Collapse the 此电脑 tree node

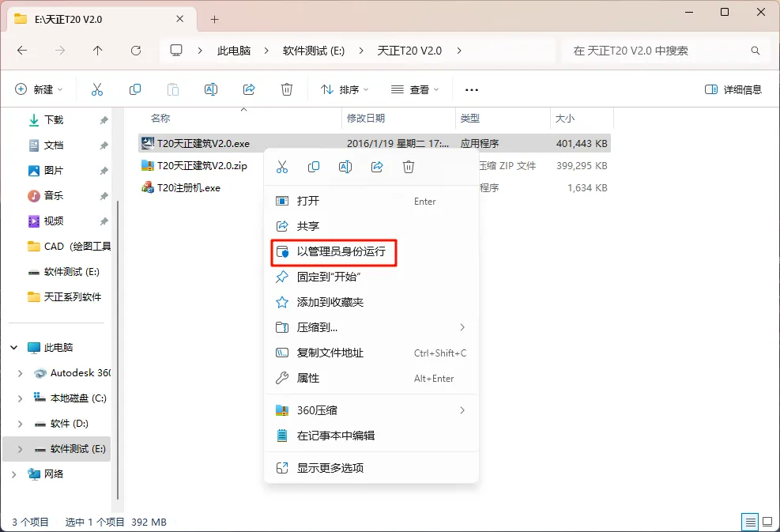pyautogui.click(x=14, y=347)
